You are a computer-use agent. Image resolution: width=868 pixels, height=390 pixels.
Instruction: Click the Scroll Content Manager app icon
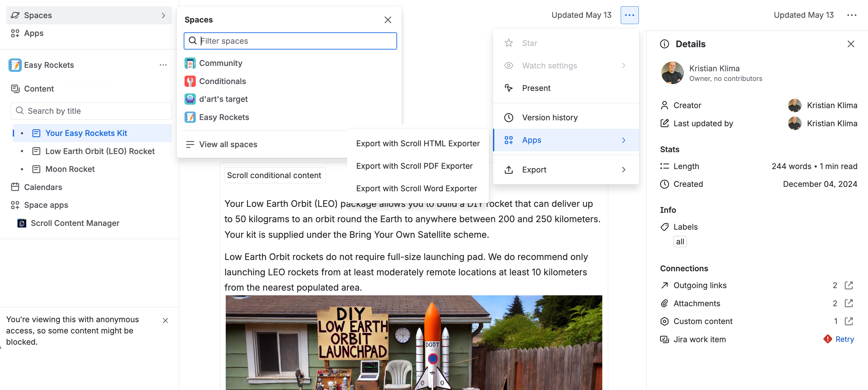pos(22,223)
